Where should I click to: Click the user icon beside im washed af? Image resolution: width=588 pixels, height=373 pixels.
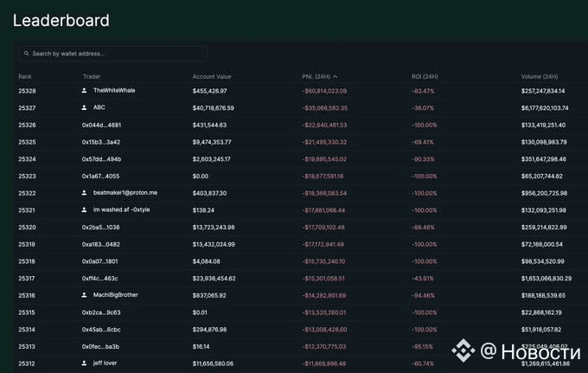(x=85, y=209)
